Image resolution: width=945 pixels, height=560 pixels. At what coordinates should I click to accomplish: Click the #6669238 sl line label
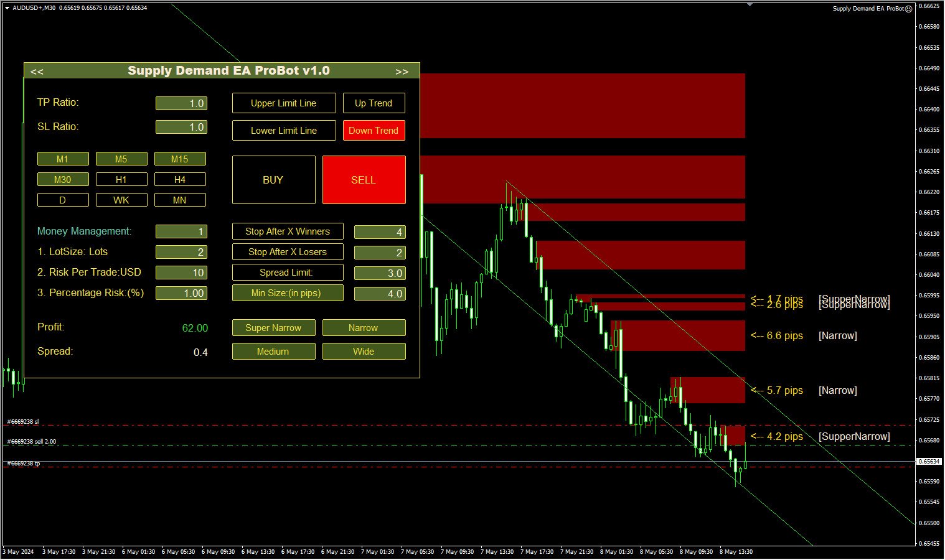coord(23,422)
